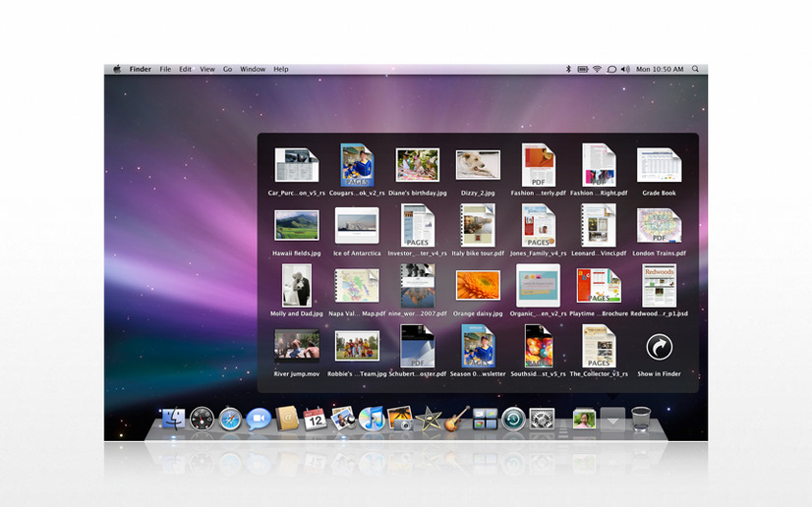Open the Apple menu
812x507 pixels.
pos(117,69)
